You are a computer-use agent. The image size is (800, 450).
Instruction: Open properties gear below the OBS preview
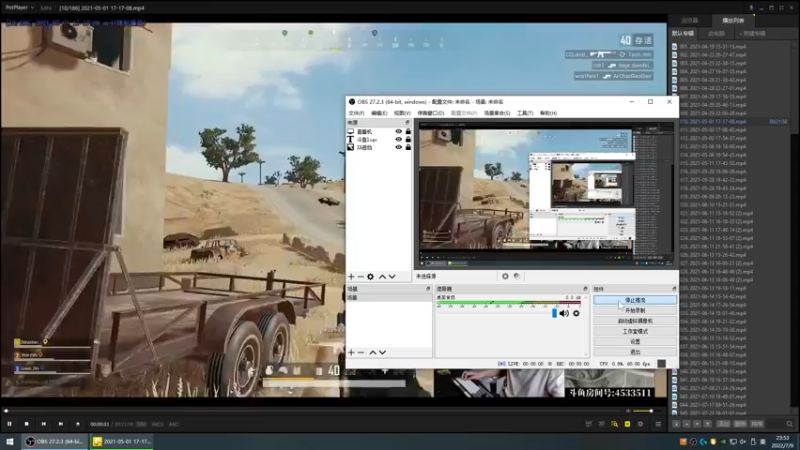coord(505,276)
